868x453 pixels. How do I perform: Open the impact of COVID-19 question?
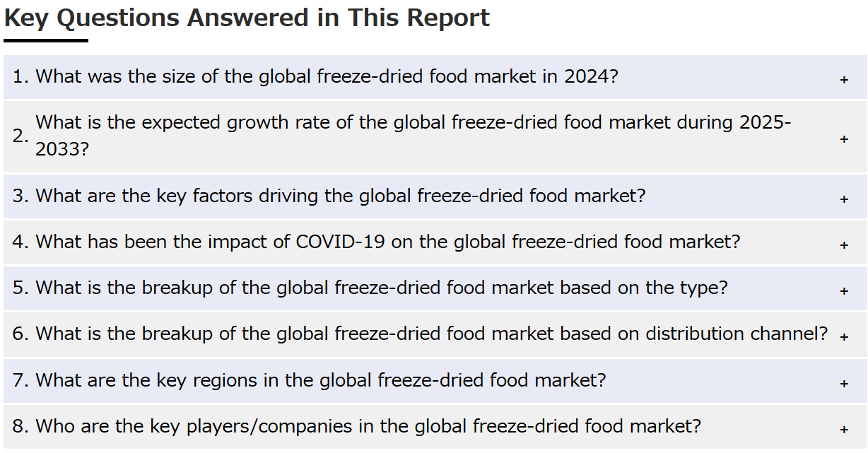[435, 242]
